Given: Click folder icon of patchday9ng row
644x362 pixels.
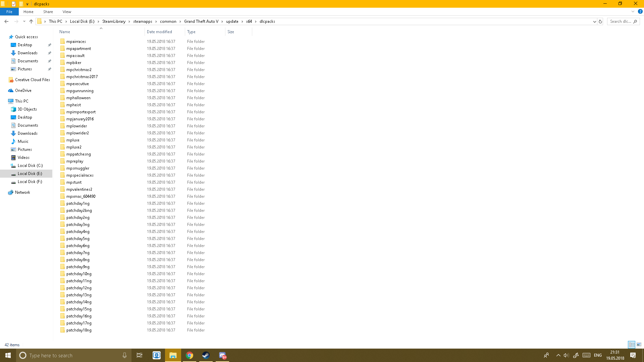Looking at the screenshot, I should coord(62,267).
